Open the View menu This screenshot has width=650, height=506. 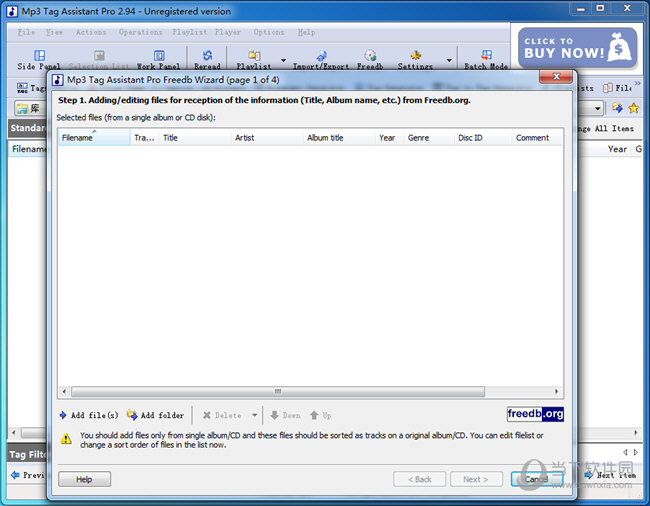[54, 32]
